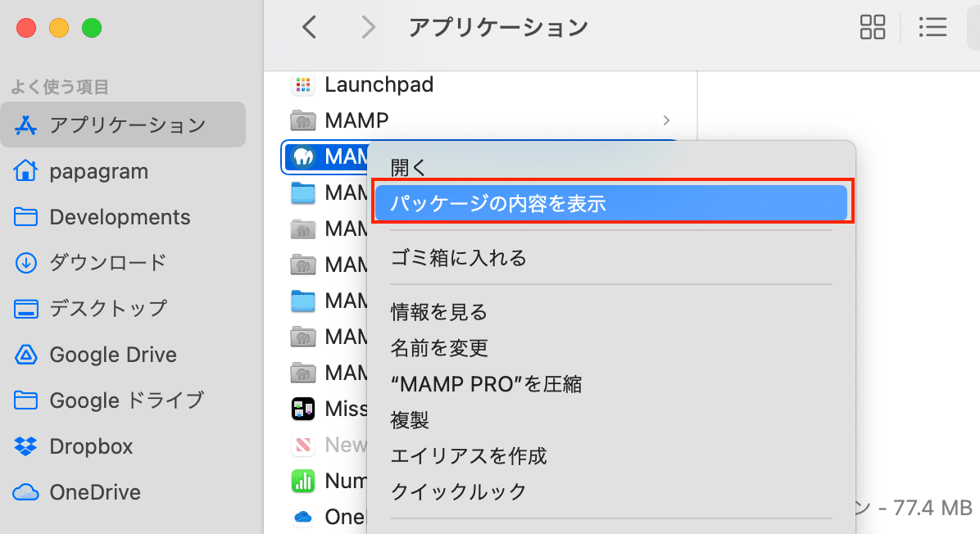Click the back navigation arrow
This screenshot has width=980, height=534.
[x=310, y=28]
